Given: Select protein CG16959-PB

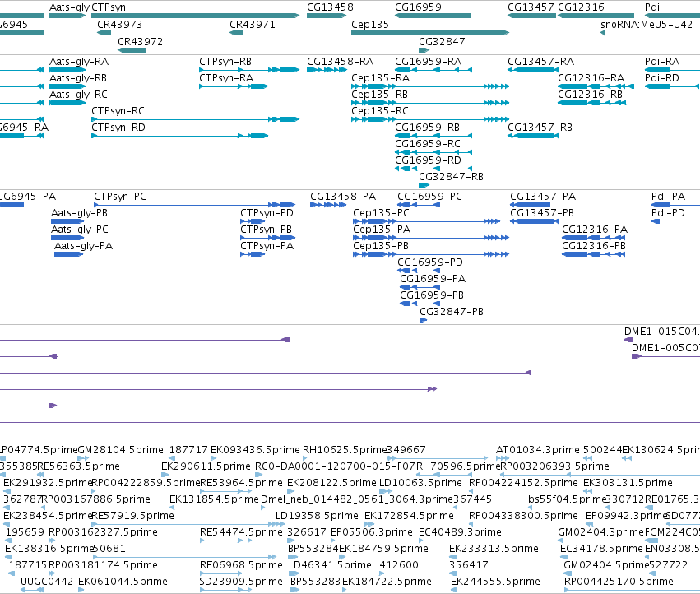Looking at the screenshot, I should (x=420, y=304).
